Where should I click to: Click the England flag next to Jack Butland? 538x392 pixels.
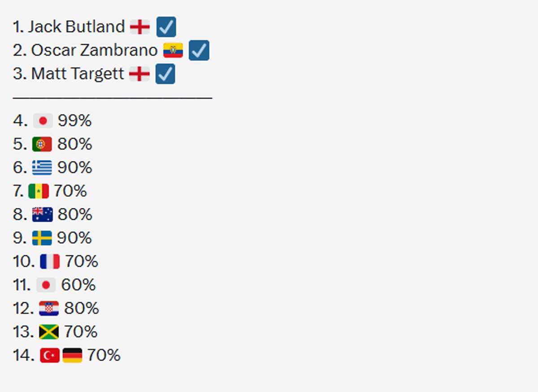[140, 27]
